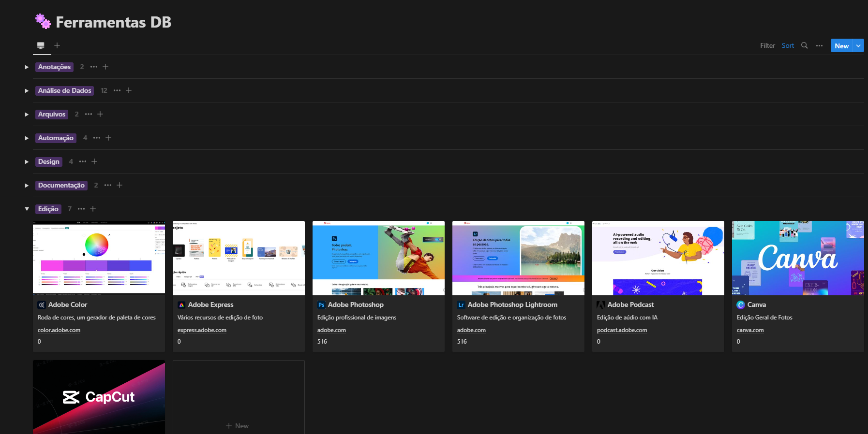Add item to Edição group
Viewport: 868px width, 434px height.
93,209
